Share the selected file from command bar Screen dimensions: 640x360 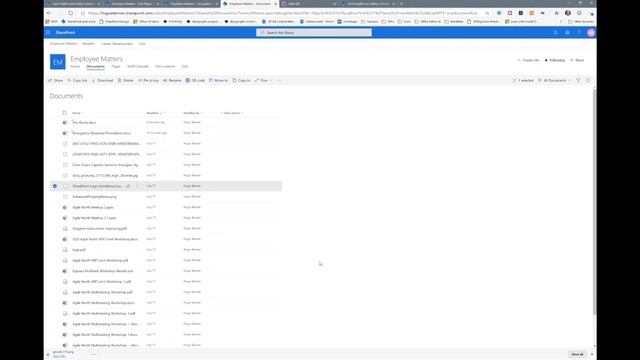pyautogui.click(x=56, y=80)
